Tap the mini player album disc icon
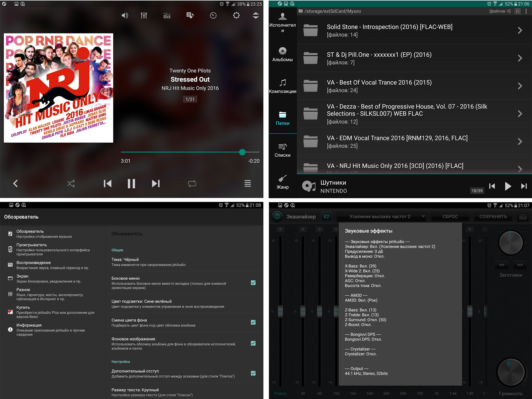The image size is (532, 399). click(309, 186)
